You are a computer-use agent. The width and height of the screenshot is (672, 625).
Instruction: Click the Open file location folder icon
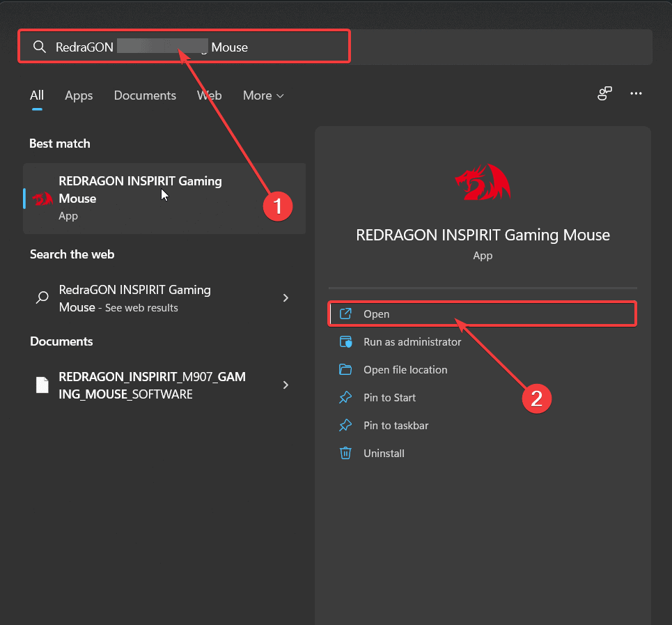click(345, 369)
